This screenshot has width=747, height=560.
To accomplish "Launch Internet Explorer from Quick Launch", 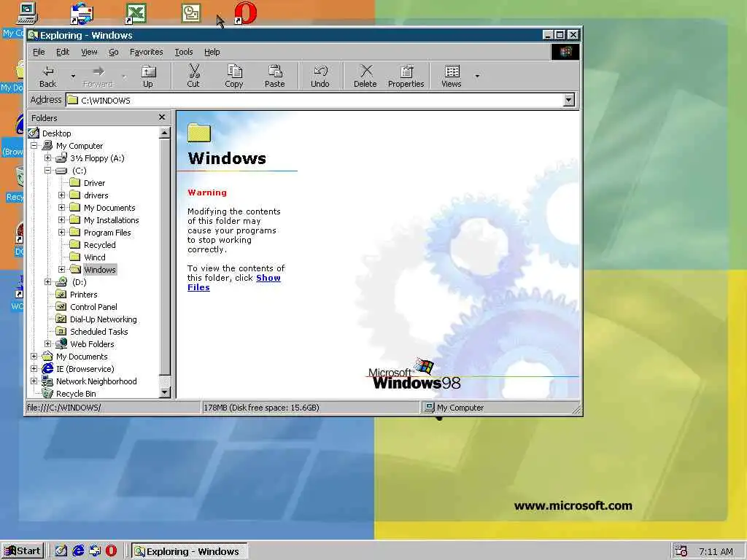I will [78, 551].
